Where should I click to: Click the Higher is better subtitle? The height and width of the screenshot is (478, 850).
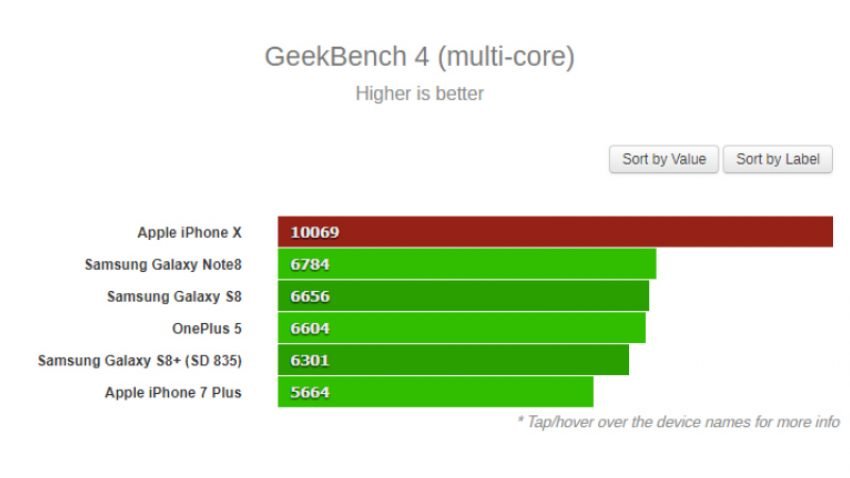(x=420, y=94)
